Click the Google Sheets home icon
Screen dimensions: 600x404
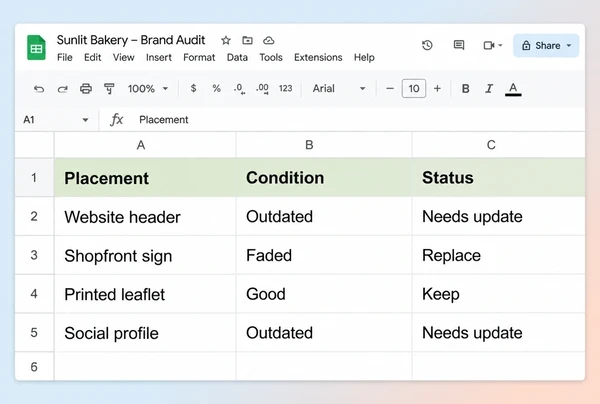point(36,47)
